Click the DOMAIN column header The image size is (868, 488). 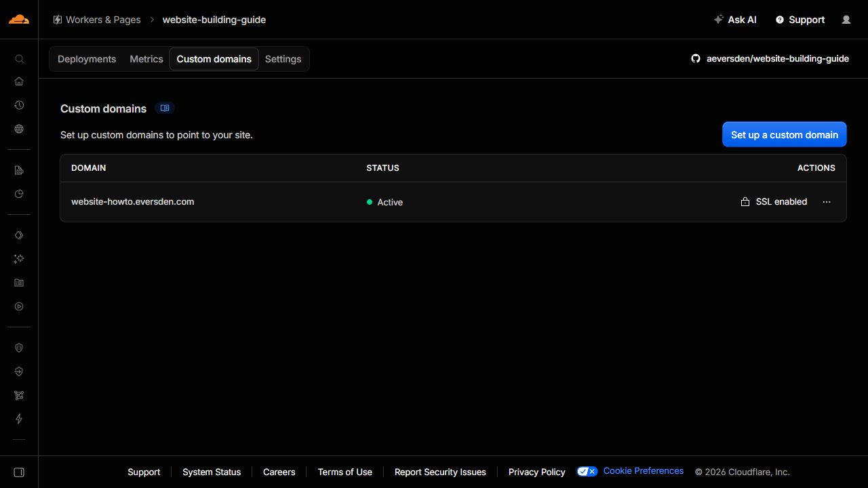[x=89, y=167]
